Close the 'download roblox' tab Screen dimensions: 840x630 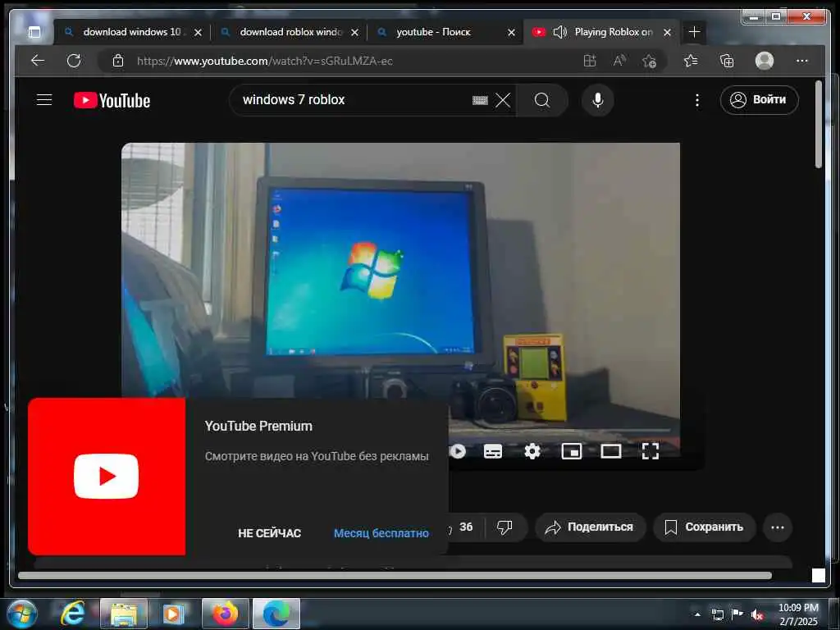[x=354, y=33]
